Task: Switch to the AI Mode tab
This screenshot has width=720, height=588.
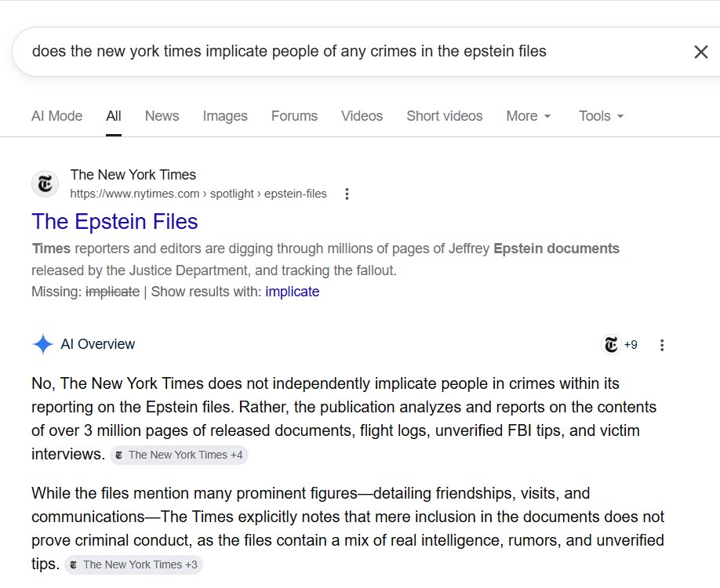Action: tap(57, 116)
